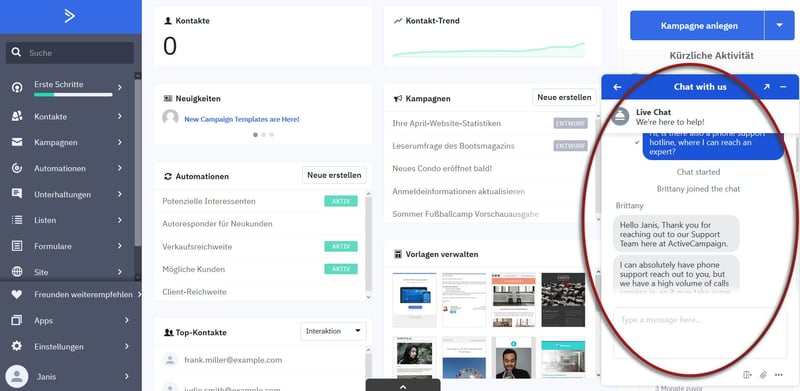Viewport: 800px width, 391px height.
Task: Open Leserumfrage des Bootsmagazins campaign
Action: pos(453,146)
